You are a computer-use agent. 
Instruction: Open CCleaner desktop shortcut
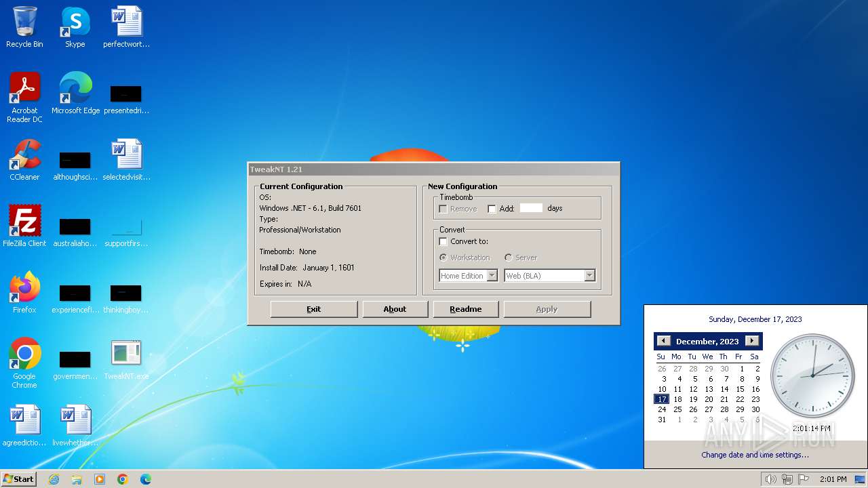[24, 160]
